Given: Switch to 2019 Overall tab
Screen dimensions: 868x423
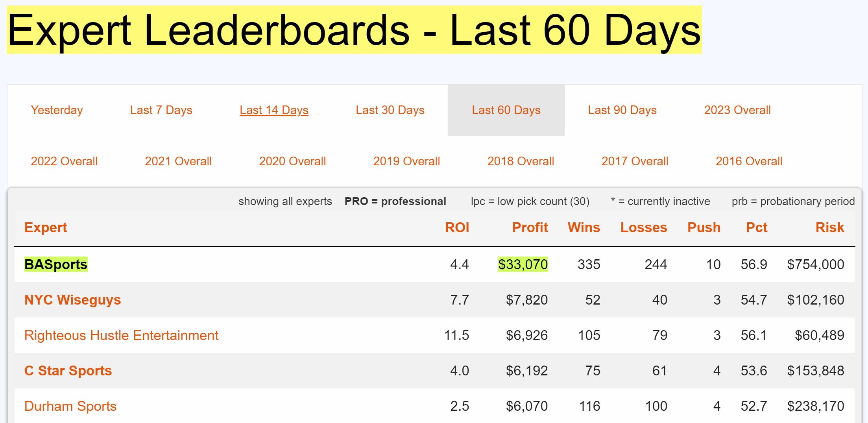Looking at the screenshot, I should click(x=406, y=161).
